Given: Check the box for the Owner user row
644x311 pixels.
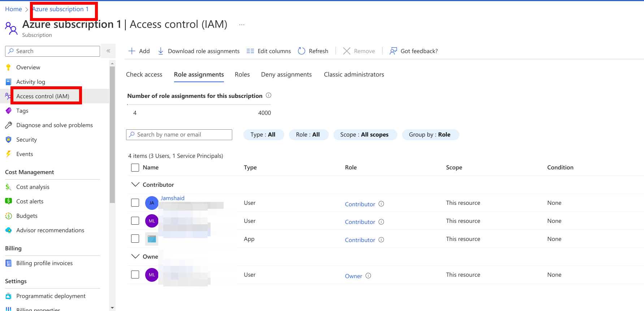Looking at the screenshot, I should pos(135,275).
